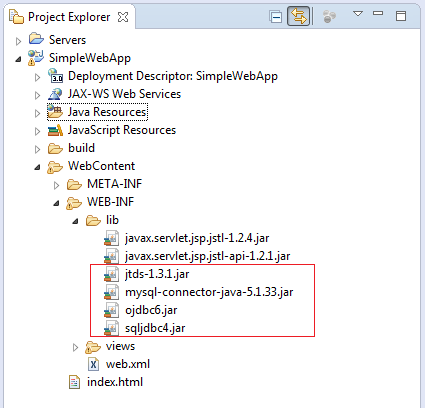Click the JAX-WS Web Services icon
Viewport: 425px width, 408px height.
point(55,94)
